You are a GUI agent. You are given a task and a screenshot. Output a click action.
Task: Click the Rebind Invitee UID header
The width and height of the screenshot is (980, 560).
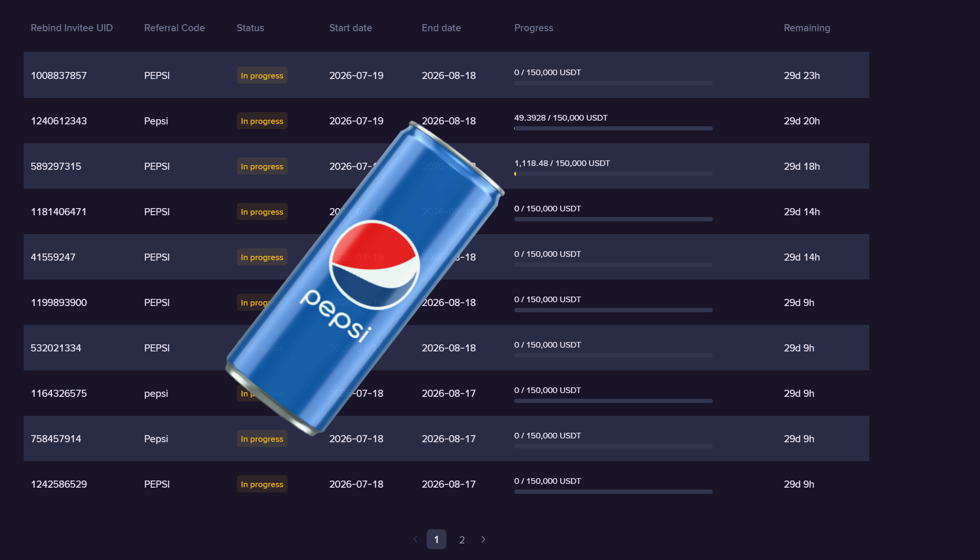coord(72,28)
